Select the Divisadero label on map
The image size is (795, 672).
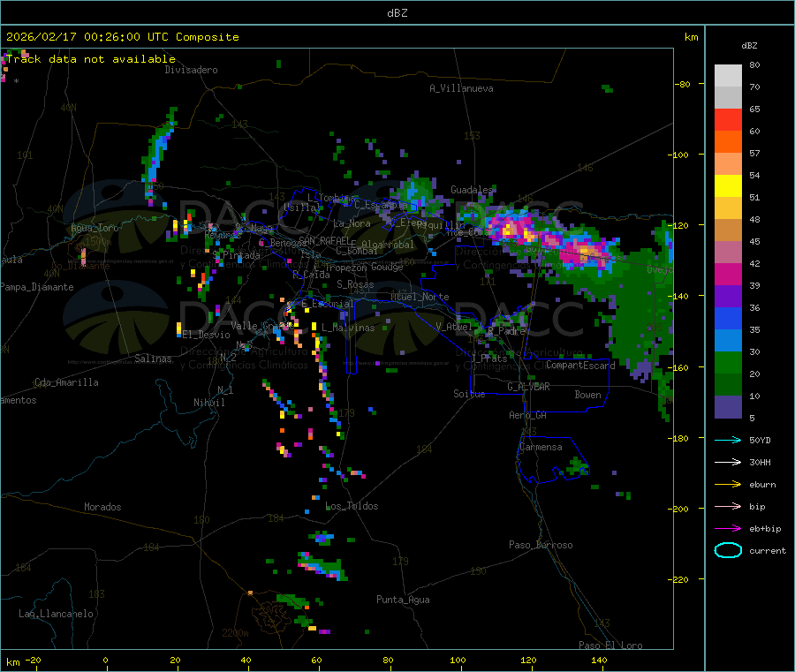[x=191, y=70]
